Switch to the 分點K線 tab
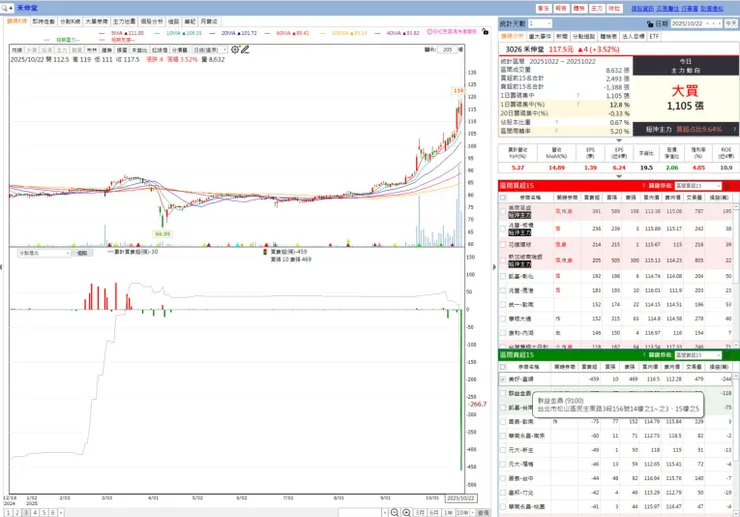 click(x=70, y=21)
